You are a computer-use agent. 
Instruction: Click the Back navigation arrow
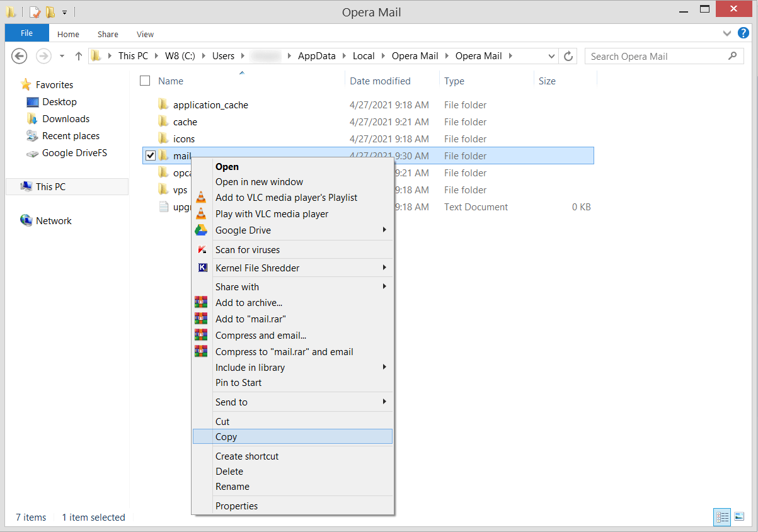pos(20,56)
